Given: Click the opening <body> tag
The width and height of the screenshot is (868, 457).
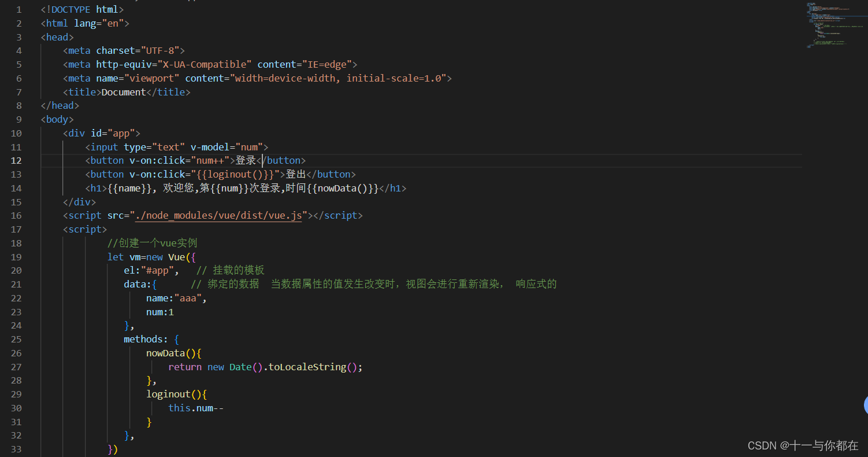Looking at the screenshot, I should coord(57,120).
